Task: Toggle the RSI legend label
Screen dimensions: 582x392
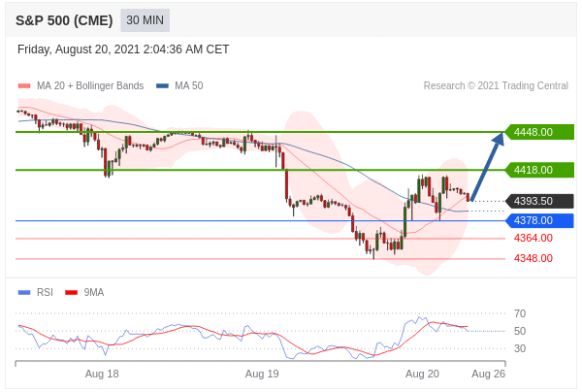Action: pyautogui.click(x=45, y=292)
